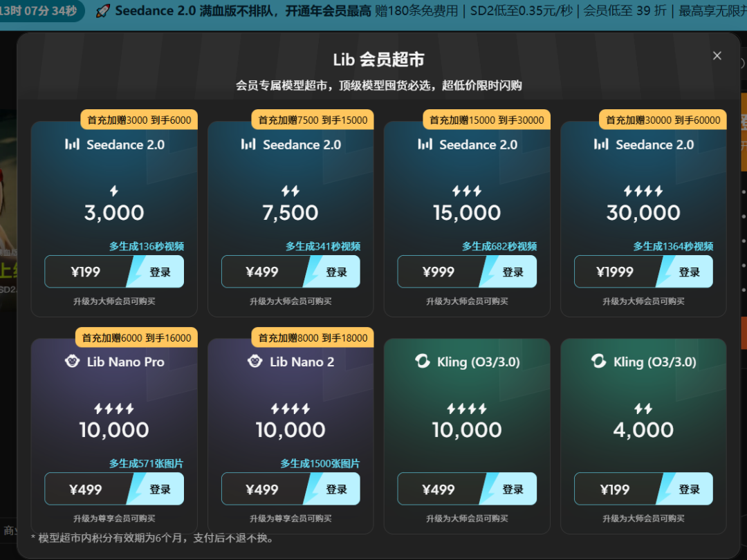Click 升级为尊享会员可购买 under Lib Nano 2

(x=290, y=518)
